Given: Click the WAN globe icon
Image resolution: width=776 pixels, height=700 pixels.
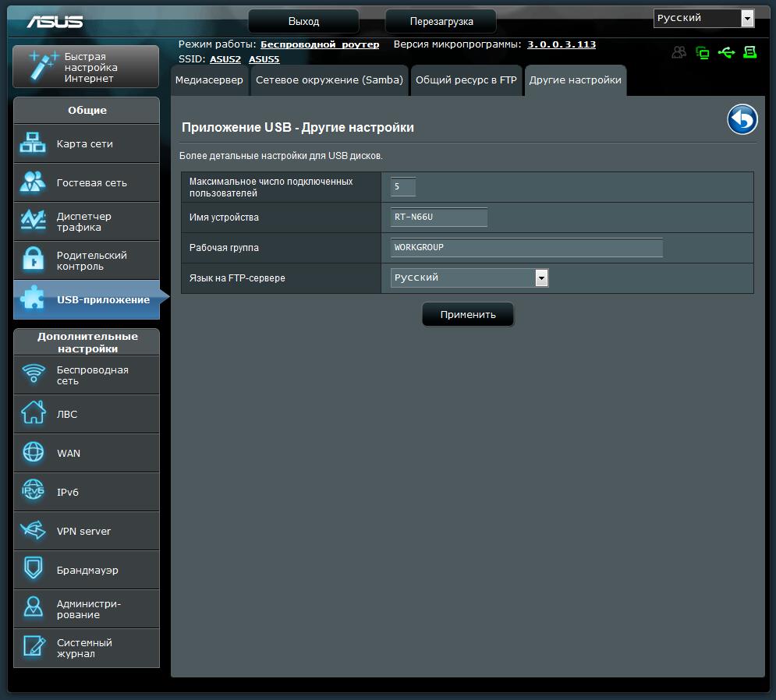Looking at the screenshot, I should tap(34, 452).
